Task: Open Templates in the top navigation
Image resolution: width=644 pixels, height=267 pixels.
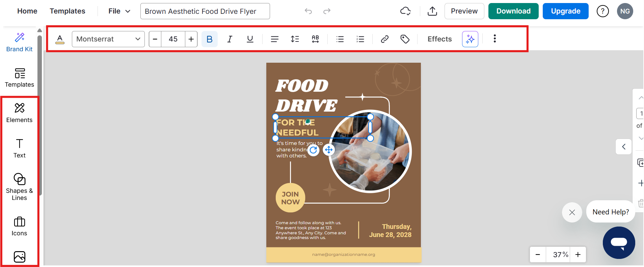Action: (x=68, y=11)
